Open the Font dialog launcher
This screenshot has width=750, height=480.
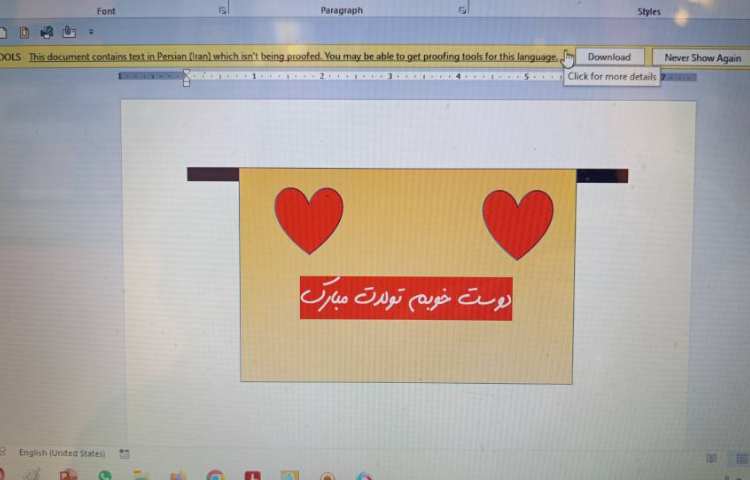222,10
